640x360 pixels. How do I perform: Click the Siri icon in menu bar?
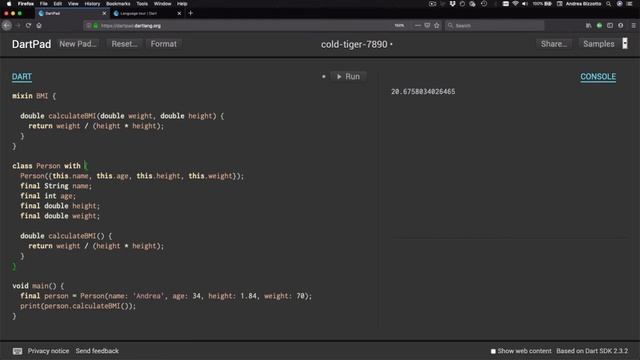(620, 4)
